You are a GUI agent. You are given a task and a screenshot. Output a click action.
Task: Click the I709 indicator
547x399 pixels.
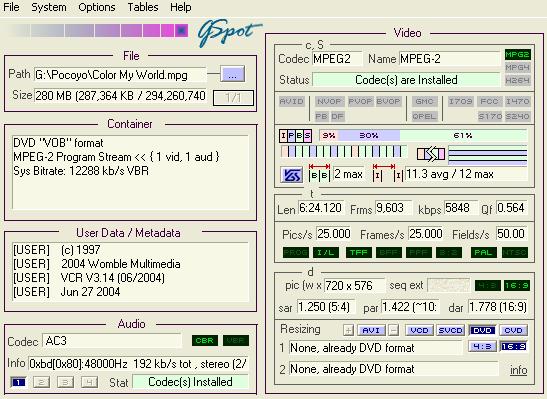coord(461,101)
